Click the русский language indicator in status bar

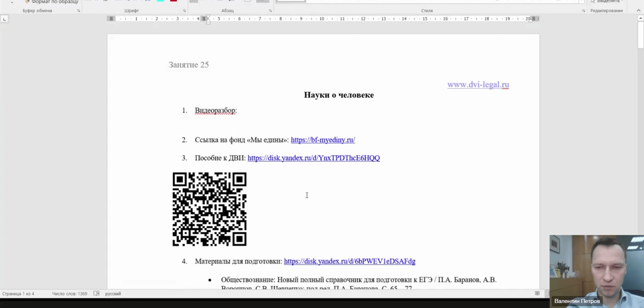click(x=113, y=294)
